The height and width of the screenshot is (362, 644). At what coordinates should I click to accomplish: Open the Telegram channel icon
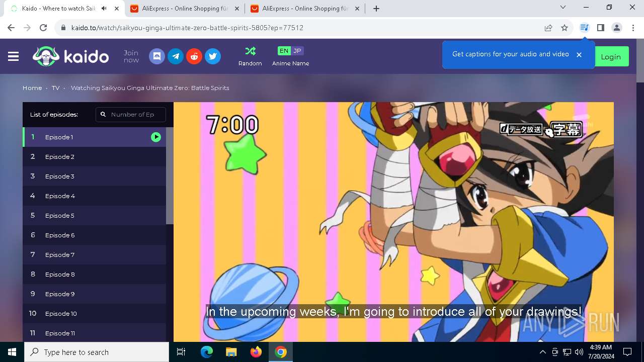(176, 56)
